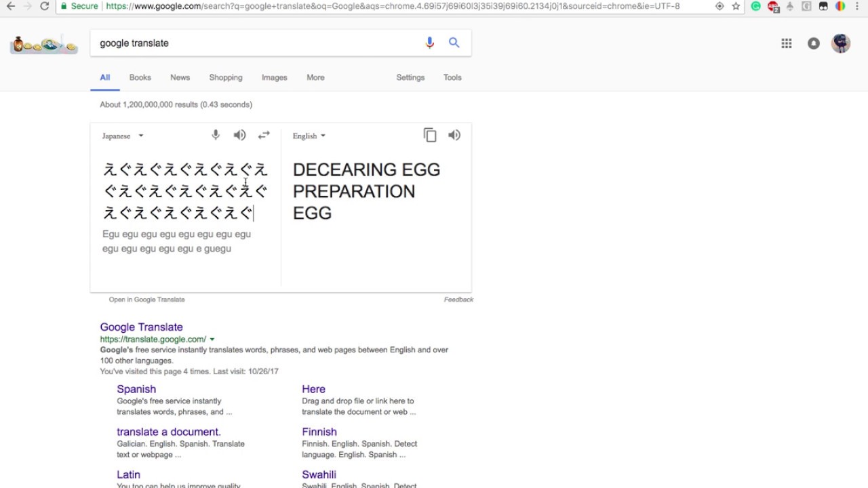Screen dimensions: 868x488
Task: Open the Finnish sitelink
Action: pyautogui.click(x=319, y=432)
